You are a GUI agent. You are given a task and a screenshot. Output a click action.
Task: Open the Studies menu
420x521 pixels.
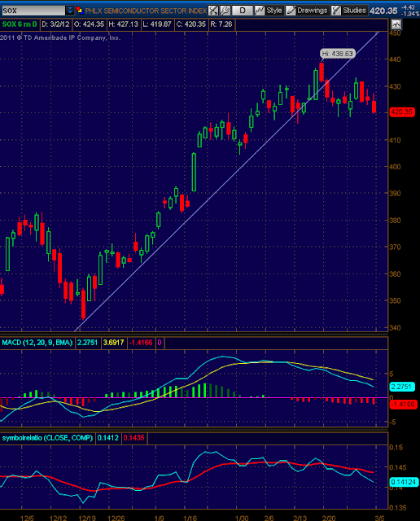point(349,11)
